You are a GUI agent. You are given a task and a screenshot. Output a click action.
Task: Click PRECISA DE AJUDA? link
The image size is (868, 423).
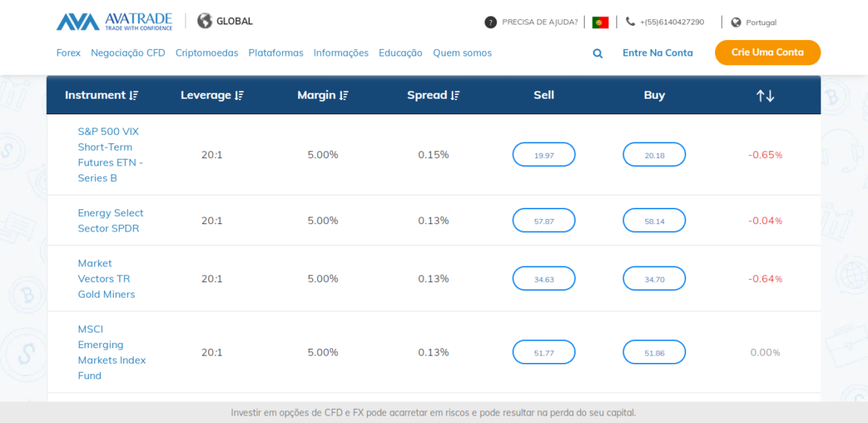coord(540,22)
